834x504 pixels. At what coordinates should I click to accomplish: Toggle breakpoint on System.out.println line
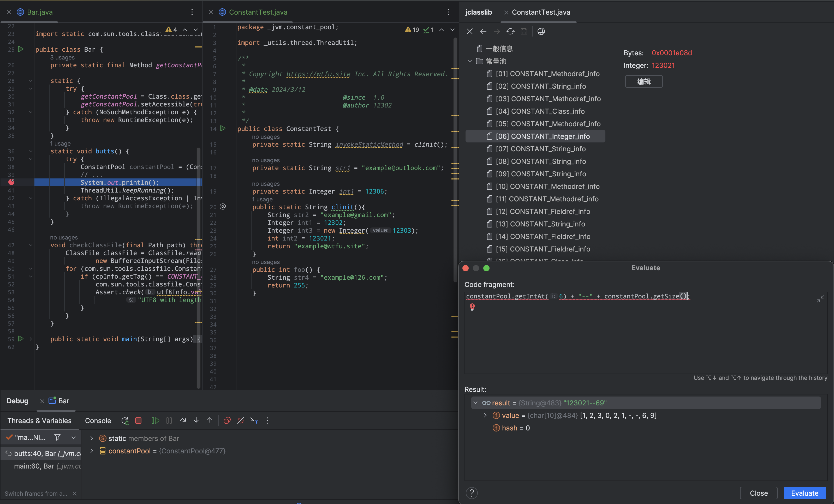point(11,182)
